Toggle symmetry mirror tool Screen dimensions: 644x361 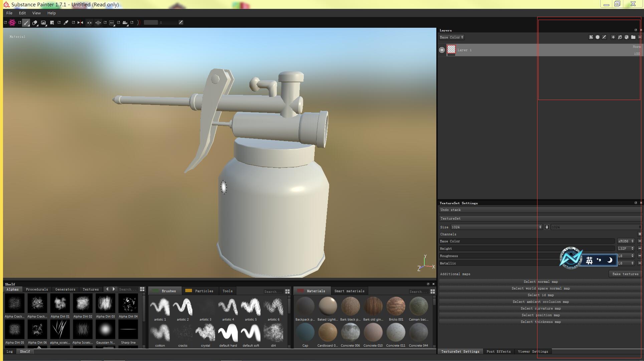(x=80, y=22)
